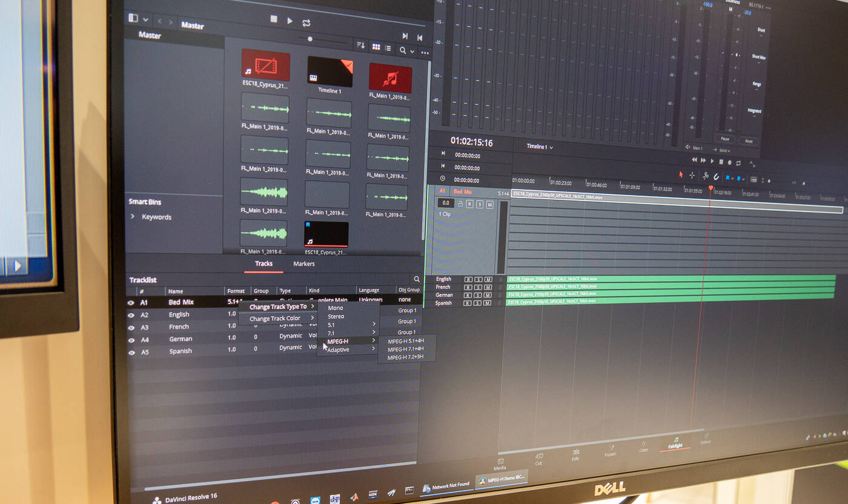
Task: Open the Timeline 1 dropdown
Action: pos(540,147)
